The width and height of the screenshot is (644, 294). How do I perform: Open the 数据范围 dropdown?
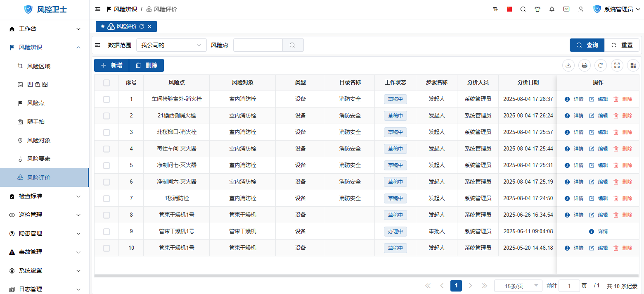[171, 45]
